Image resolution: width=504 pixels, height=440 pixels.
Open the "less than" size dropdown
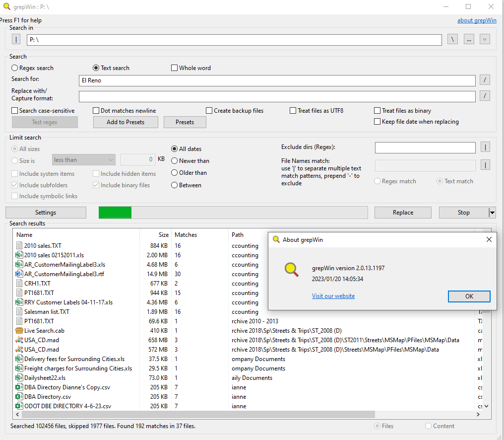click(x=83, y=159)
